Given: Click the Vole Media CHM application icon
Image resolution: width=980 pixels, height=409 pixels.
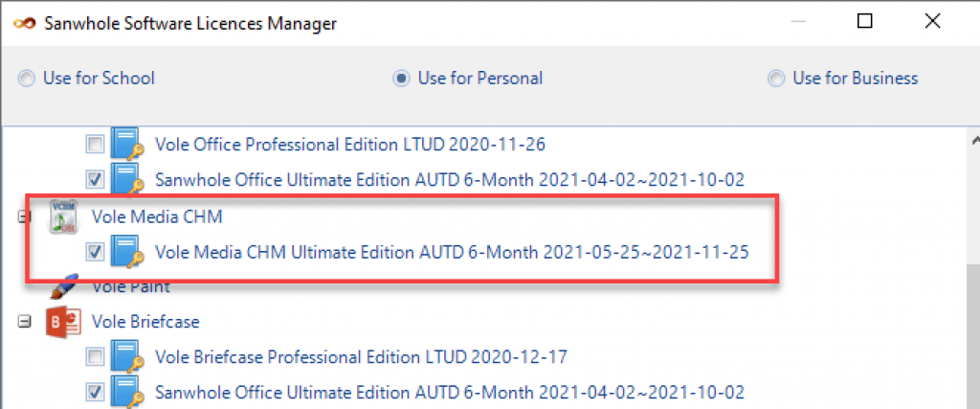Looking at the screenshot, I should (x=64, y=217).
